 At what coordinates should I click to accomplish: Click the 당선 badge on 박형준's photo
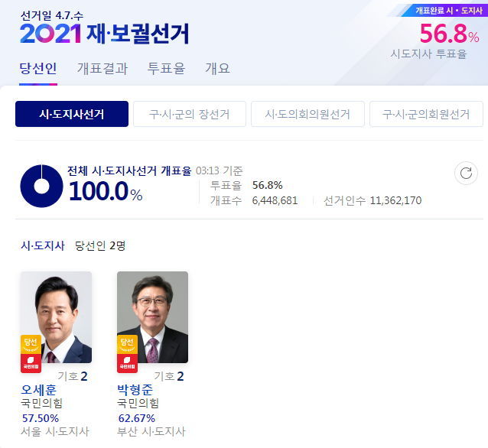[127, 344]
